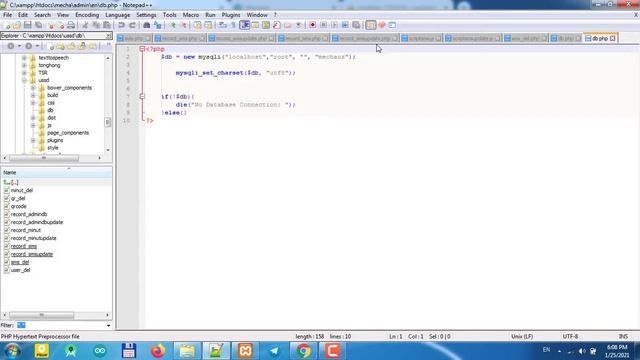
Task: Collapse the if block fold marker at line 7
Action: pos(142,97)
